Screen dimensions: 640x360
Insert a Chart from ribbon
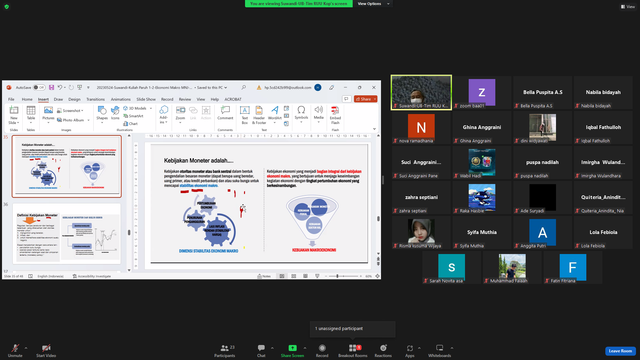click(x=131, y=123)
